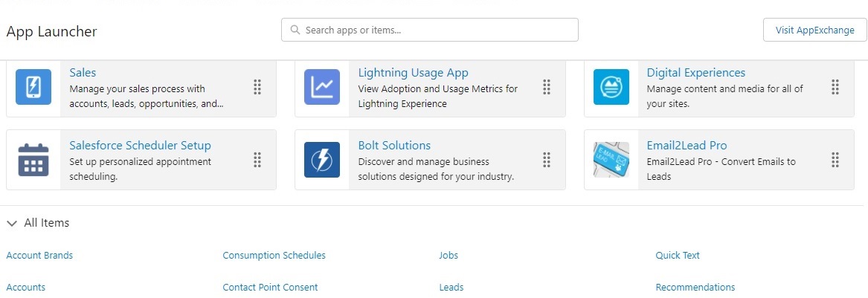Open the Account Brands item
The height and width of the screenshot is (298, 868).
39,256
